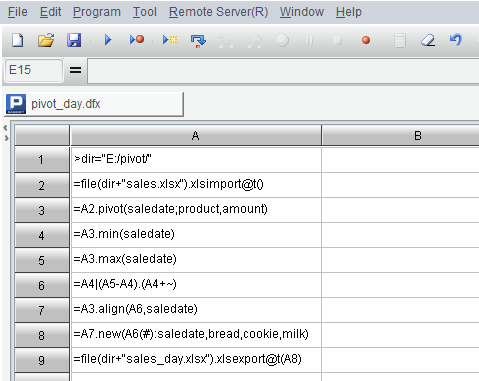The width and height of the screenshot is (479, 381).
Task: Click the formula input field
Action: click(x=283, y=70)
